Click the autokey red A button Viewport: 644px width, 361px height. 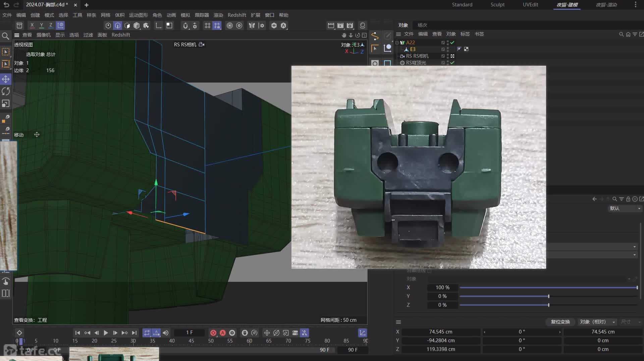(223, 333)
